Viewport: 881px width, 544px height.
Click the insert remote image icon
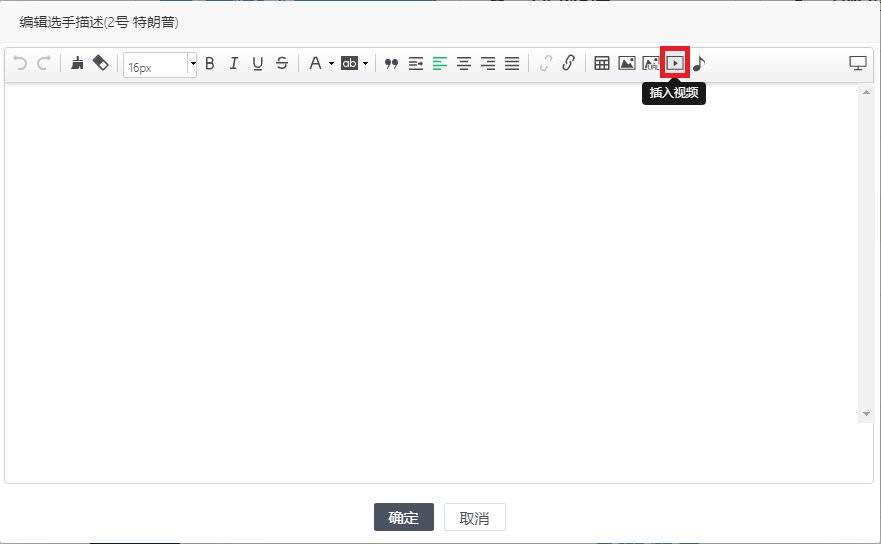tap(651, 63)
